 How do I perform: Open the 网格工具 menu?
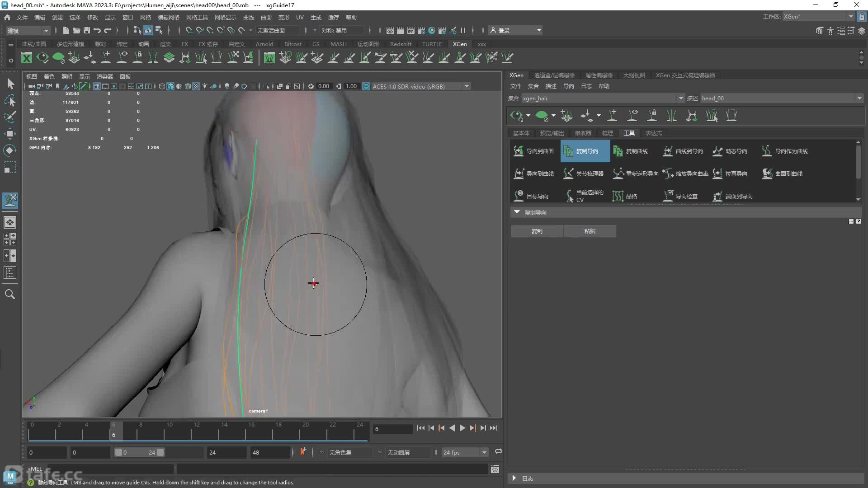point(197,17)
